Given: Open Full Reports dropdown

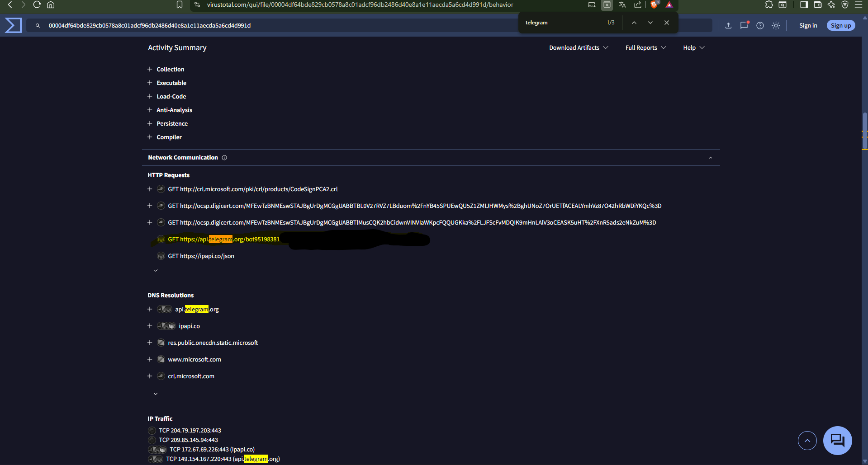Looking at the screenshot, I should point(645,48).
